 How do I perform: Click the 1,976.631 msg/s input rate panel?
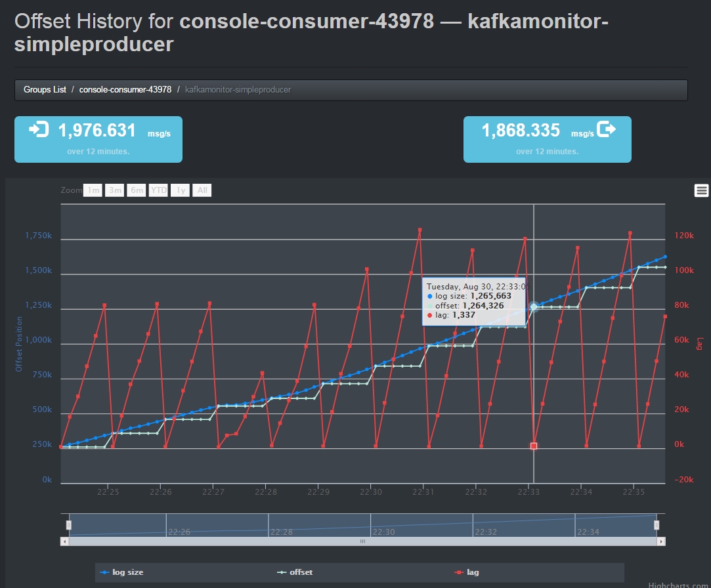pyautogui.click(x=98, y=139)
